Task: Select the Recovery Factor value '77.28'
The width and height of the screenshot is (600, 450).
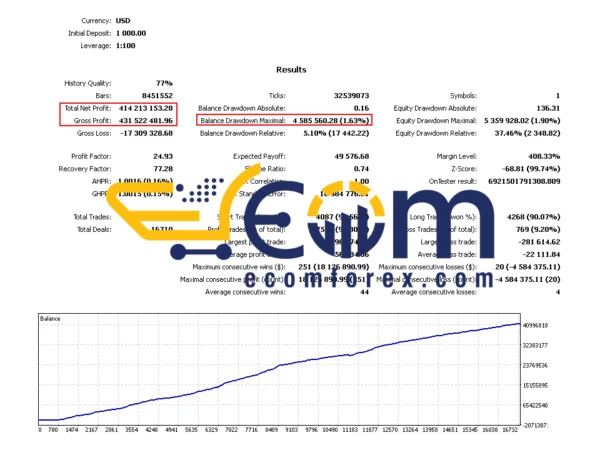Action: (163, 169)
